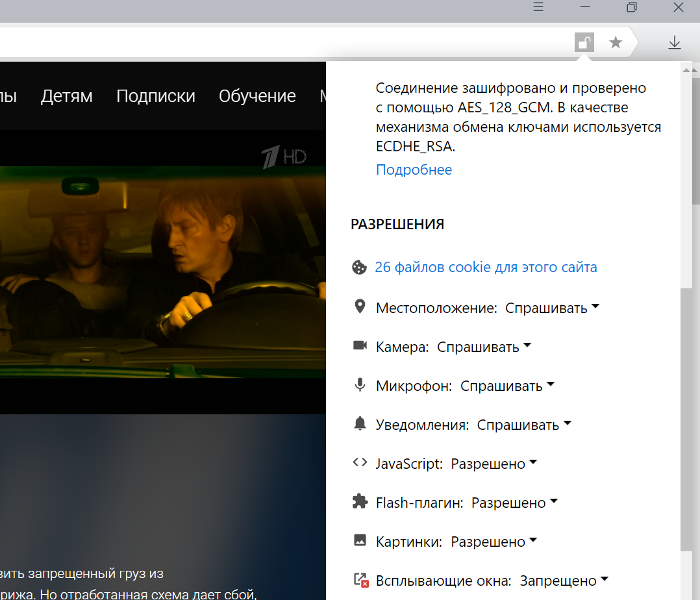Open the downloads arrow icon
This screenshot has height=600, width=700.
tap(675, 42)
